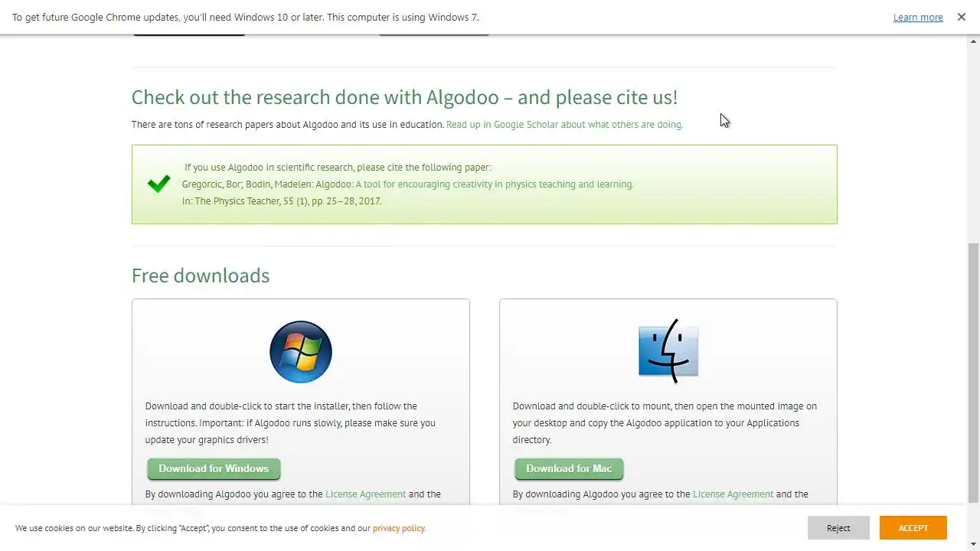Open the Learn more link

(x=918, y=17)
